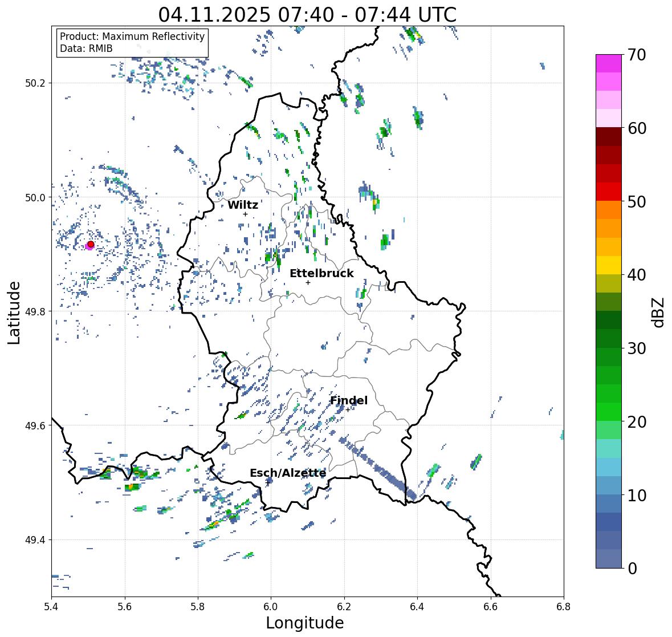Click the plus marker beside Findel
This screenshot has width=672, height=637.
[x=348, y=410]
